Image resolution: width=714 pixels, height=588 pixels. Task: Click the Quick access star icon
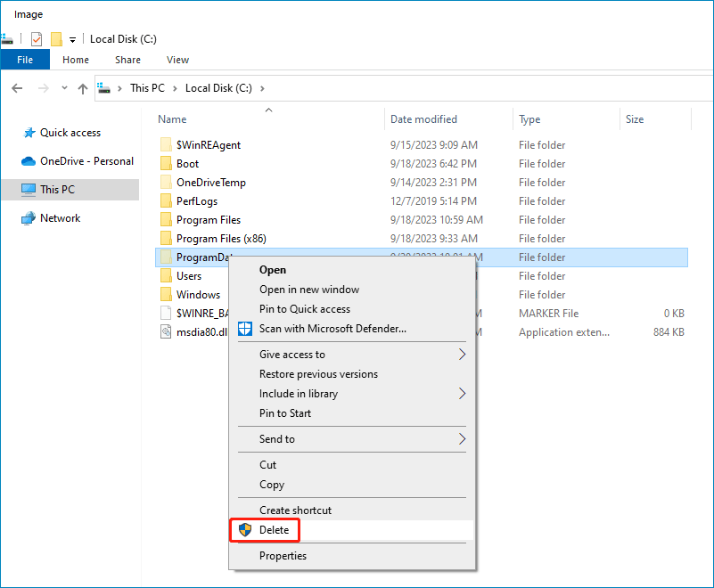[29, 133]
